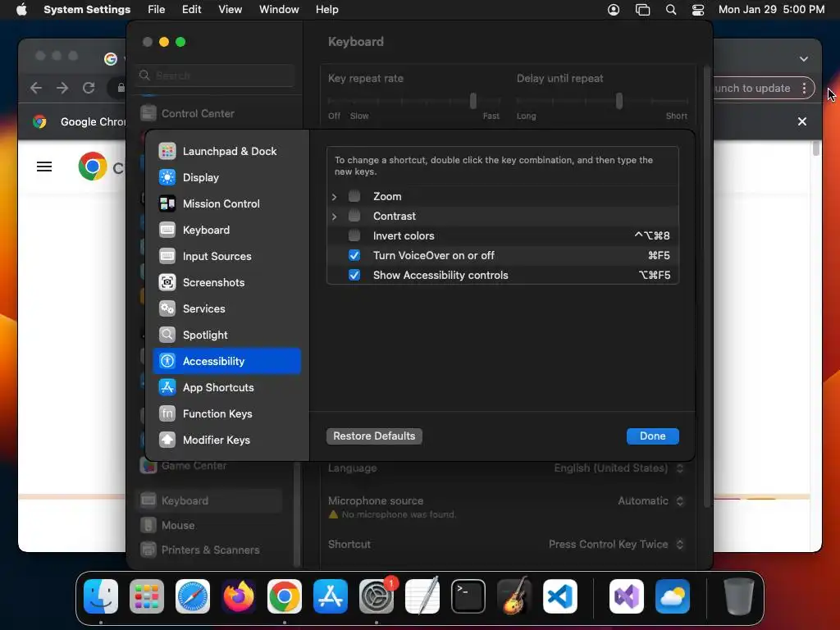
Task: Open GarageBand from the Dock
Action: click(514, 596)
